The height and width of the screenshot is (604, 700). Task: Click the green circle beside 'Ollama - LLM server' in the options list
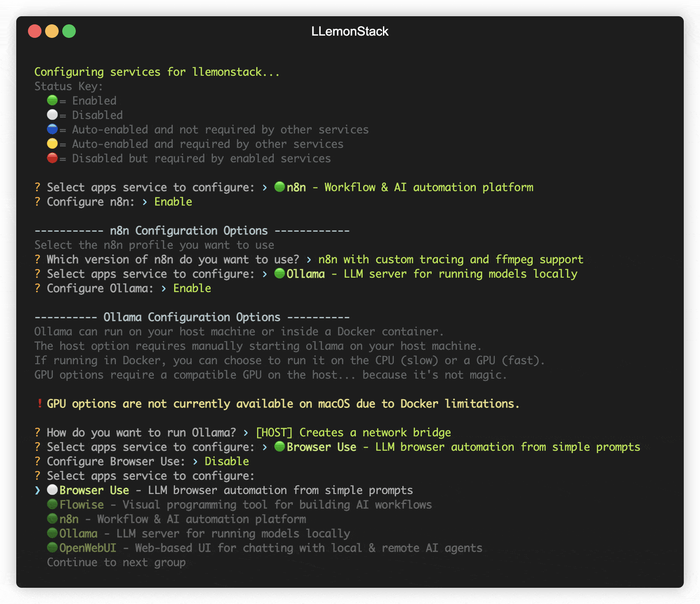(x=52, y=533)
